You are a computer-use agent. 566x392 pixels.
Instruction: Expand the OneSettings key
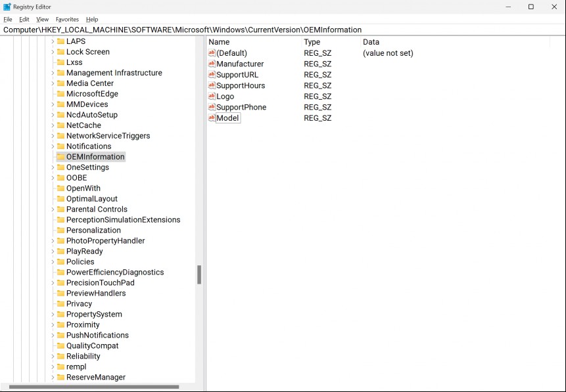53,167
